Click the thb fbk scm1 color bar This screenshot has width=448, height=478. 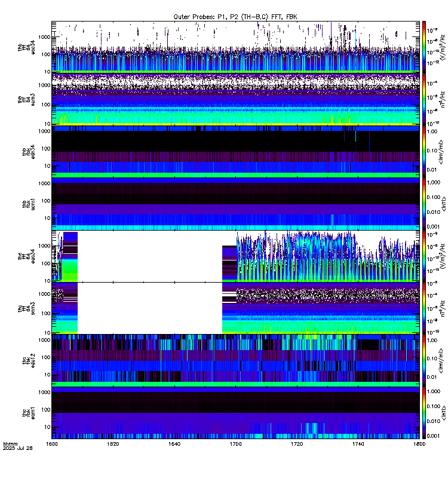[424, 204]
